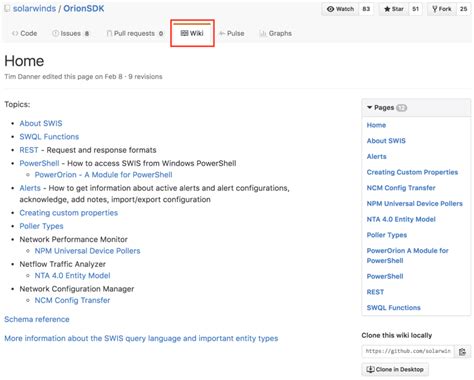Open the Issues tab
Image resolution: width=474 pixels, height=380 pixels.
coord(71,33)
